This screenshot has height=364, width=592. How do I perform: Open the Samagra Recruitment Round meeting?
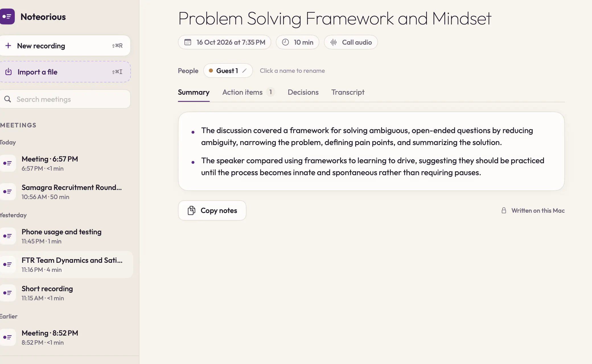pos(66,192)
